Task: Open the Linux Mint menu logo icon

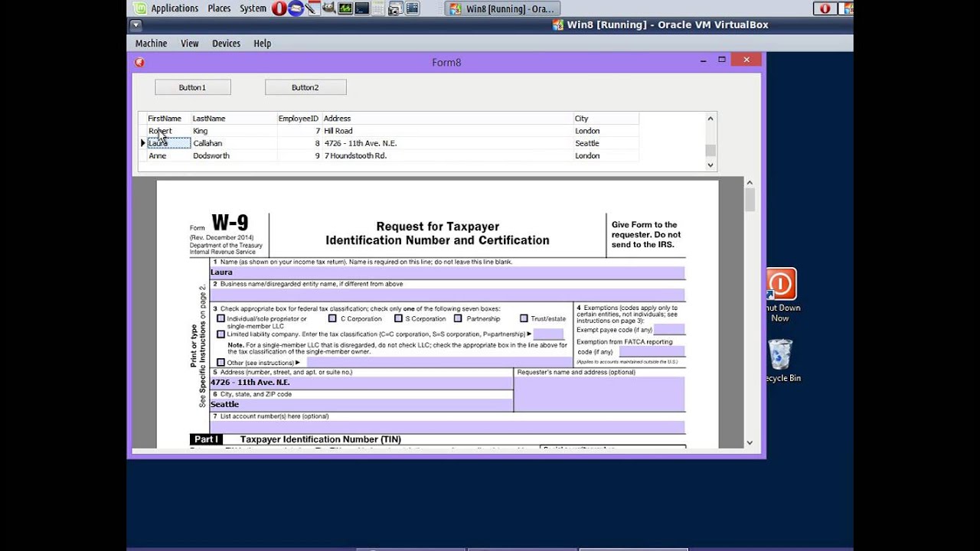Action: pos(139,8)
